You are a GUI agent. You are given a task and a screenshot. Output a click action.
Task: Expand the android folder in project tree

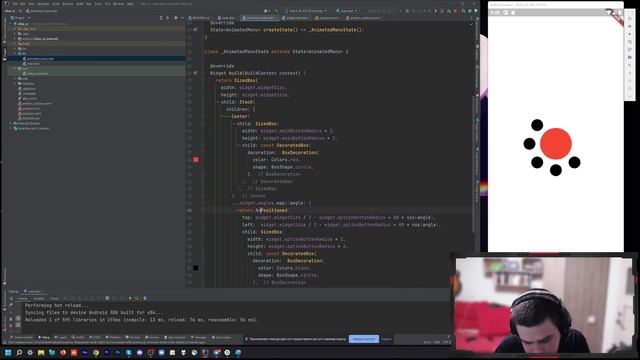15,39
